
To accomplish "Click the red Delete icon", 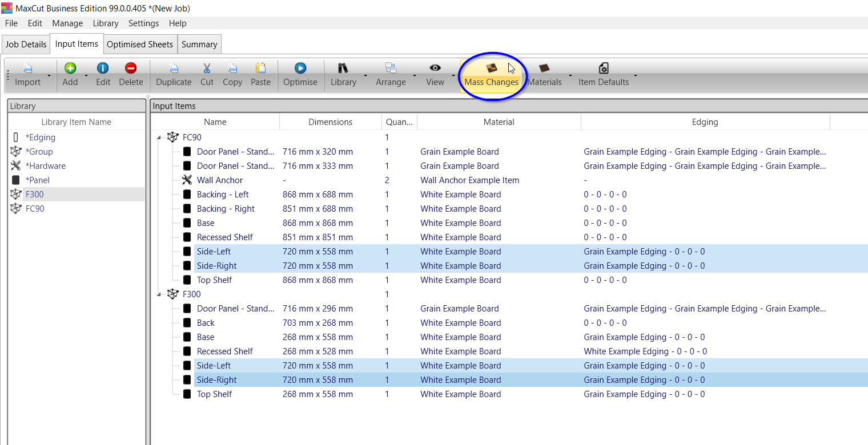I will point(131,68).
